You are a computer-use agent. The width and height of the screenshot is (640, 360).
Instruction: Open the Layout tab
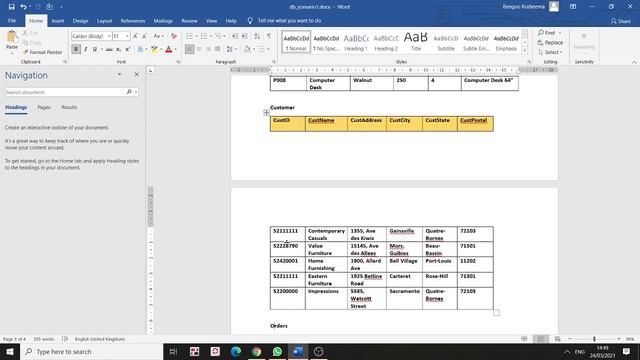[104, 21]
